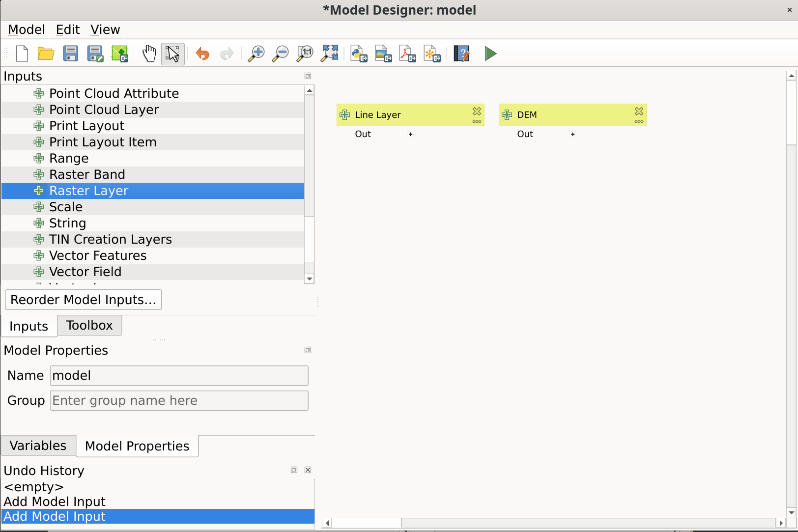This screenshot has height=532, width=798.
Task: Delete the DEM input from canvas
Action: (639, 112)
